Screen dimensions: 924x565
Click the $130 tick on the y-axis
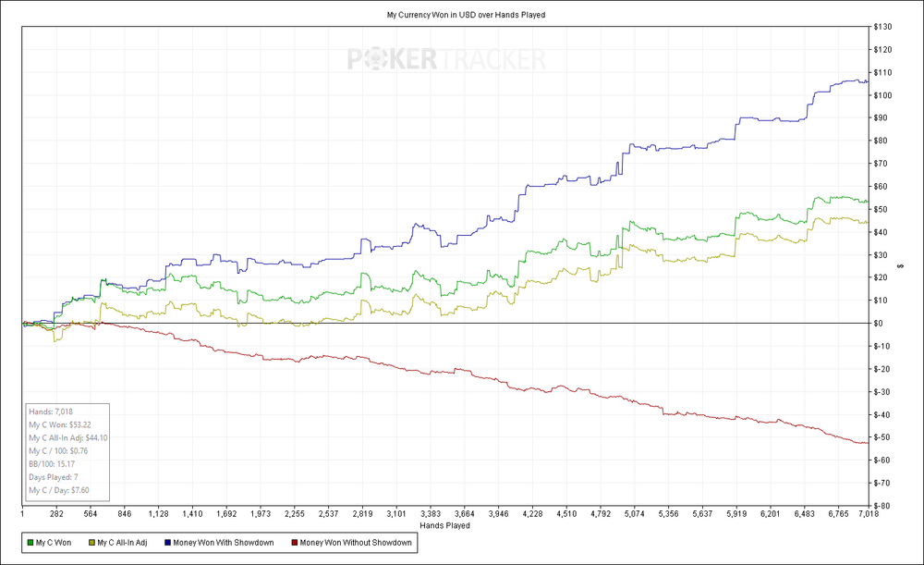coord(883,27)
